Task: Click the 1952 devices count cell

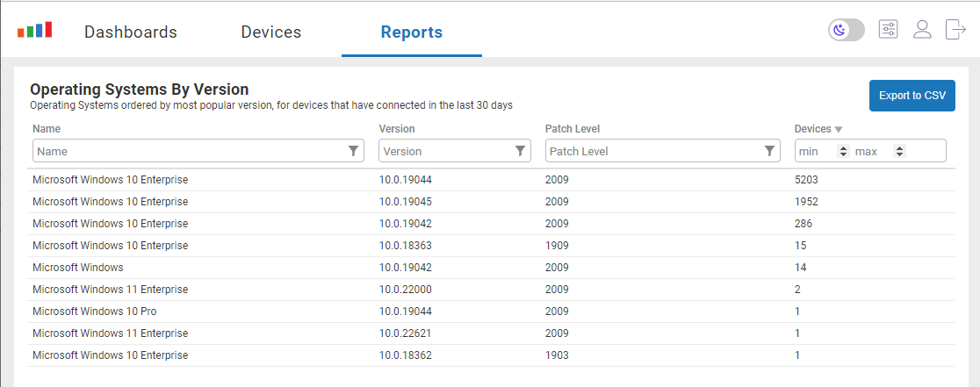Action: click(806, 202)
